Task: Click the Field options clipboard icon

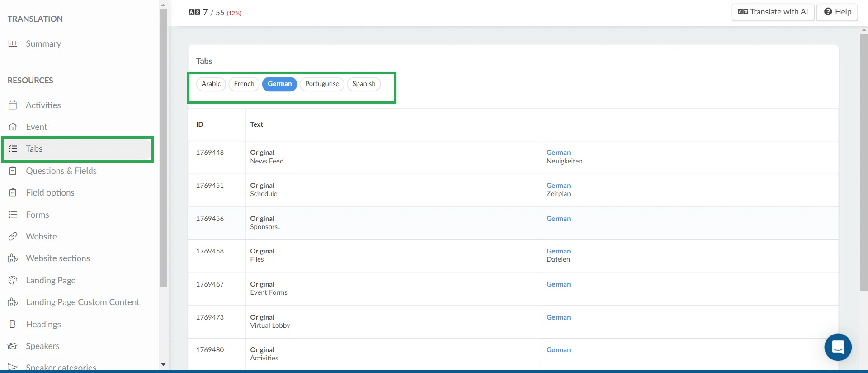Action: tap(13, 192)
